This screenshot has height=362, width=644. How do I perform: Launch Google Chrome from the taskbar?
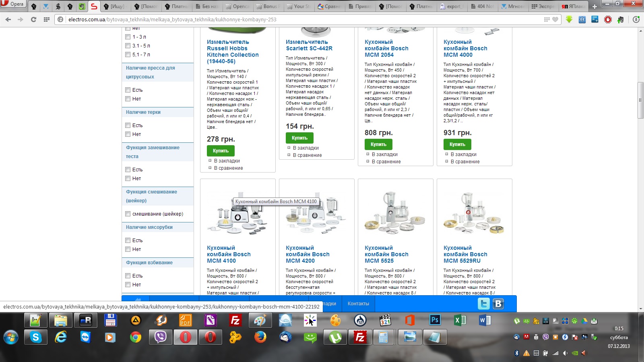point(136,337)
